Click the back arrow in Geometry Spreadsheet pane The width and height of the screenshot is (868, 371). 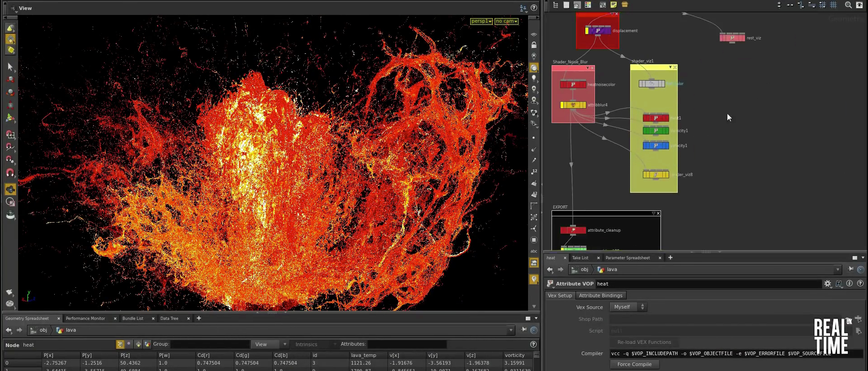(x=9, y=330)
